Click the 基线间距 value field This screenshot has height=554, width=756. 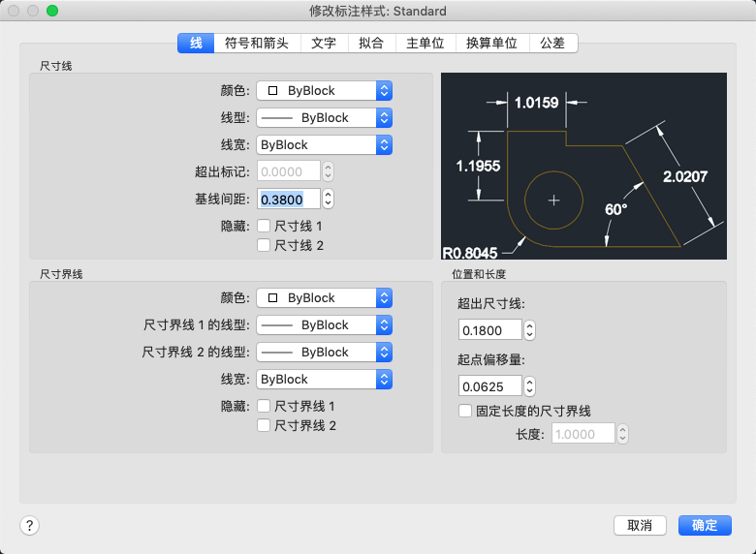pos(288,199)
